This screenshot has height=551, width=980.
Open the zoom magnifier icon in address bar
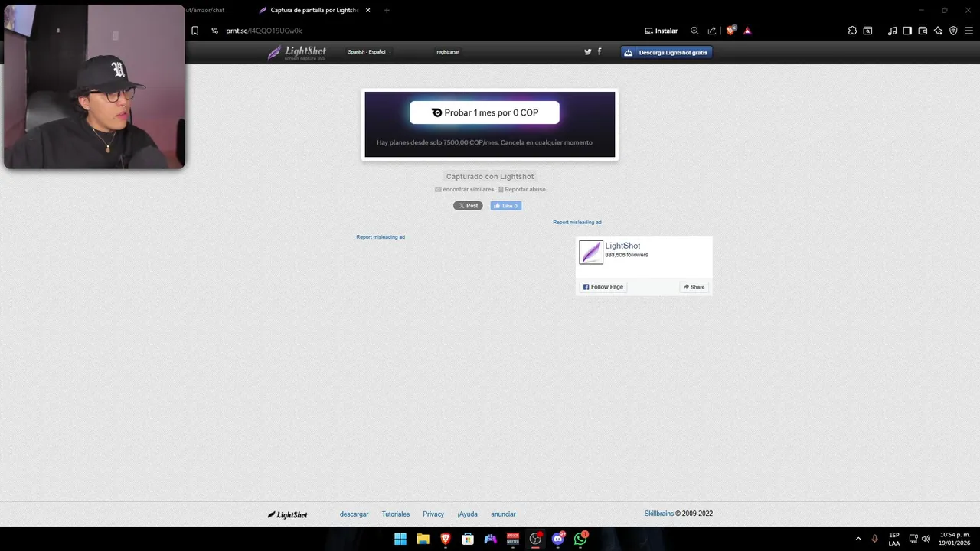(694, 31)
